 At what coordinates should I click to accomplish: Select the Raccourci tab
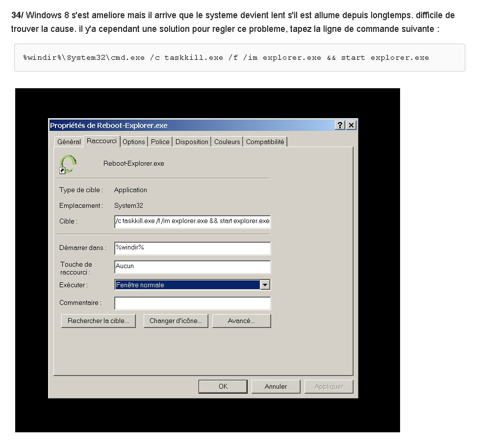click(101, 141)
